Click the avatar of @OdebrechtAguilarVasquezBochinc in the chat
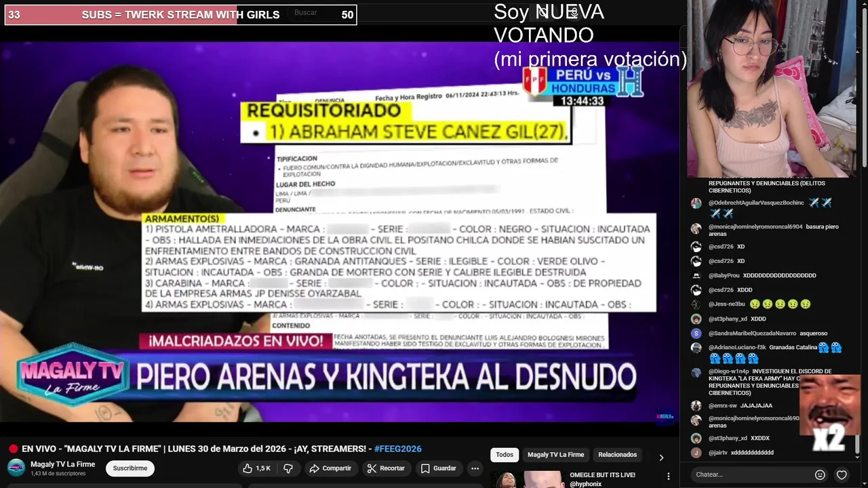Screen dimensions: 868x488 (696, 203)
